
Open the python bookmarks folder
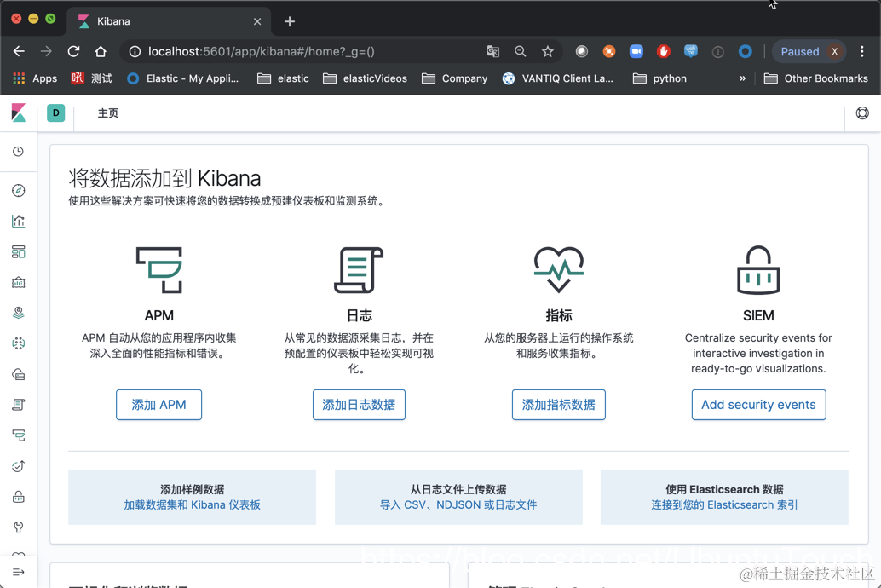click(659, 78)
